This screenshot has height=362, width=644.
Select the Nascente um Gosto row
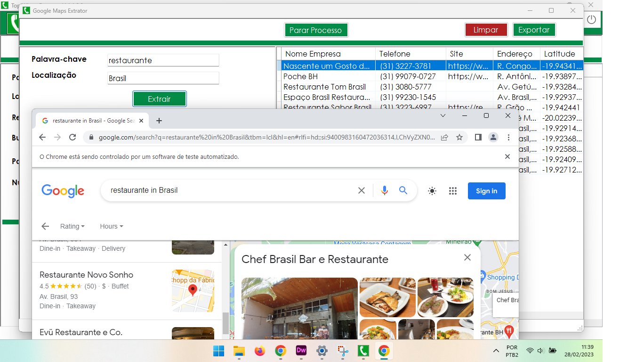pos(432,66)
